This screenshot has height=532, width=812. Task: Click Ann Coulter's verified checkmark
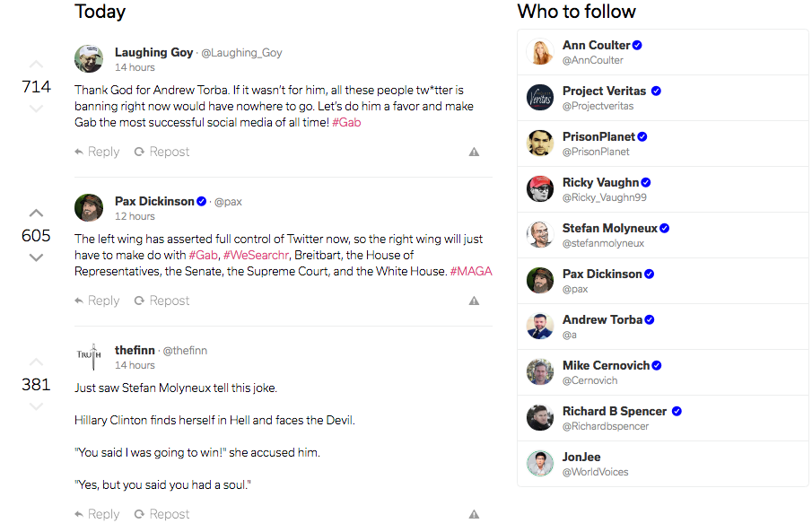click(635, 44)
